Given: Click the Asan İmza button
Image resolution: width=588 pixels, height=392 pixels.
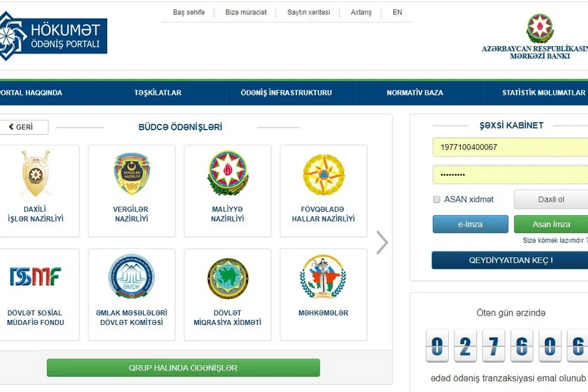Looking at the screenshot, I should click(551, 225).
